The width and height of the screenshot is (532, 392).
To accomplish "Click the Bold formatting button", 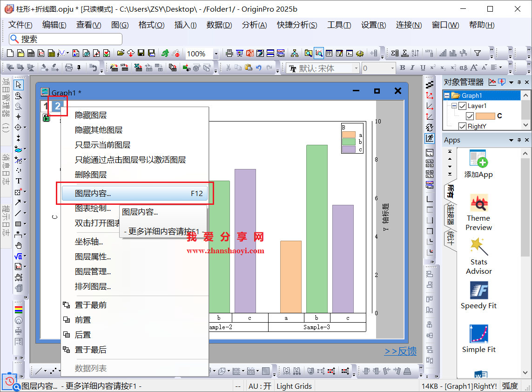I will (403, 68).
